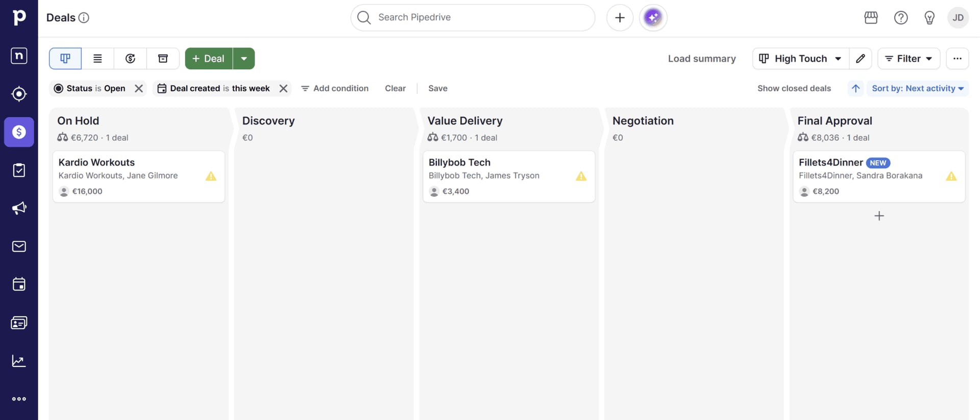Show closed deals
Image resolution: width=980 pixels, height=420 pixels.
point(794,88)
